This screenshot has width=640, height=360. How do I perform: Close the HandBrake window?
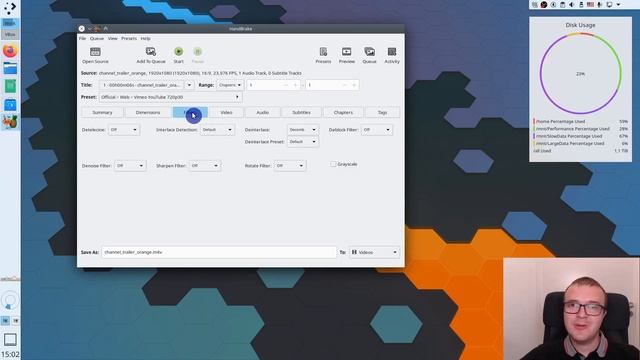coord(82,29)
